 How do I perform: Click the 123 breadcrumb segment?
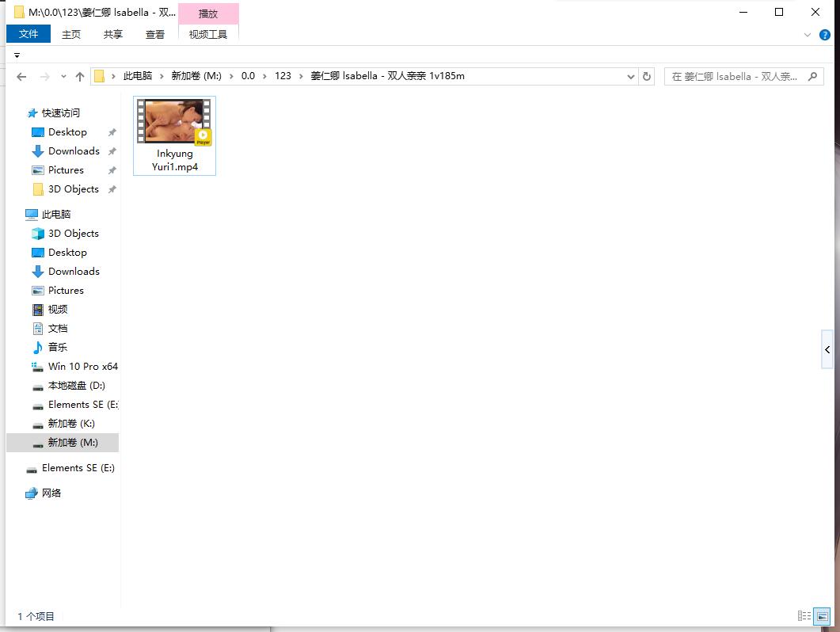coord(283,76)
